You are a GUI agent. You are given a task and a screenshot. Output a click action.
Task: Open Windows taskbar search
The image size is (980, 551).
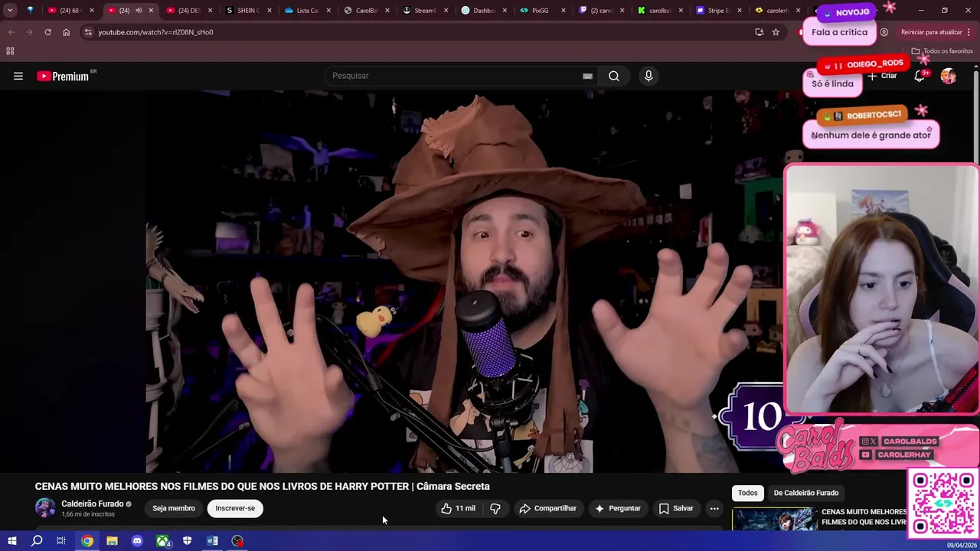tap(37, 541)
